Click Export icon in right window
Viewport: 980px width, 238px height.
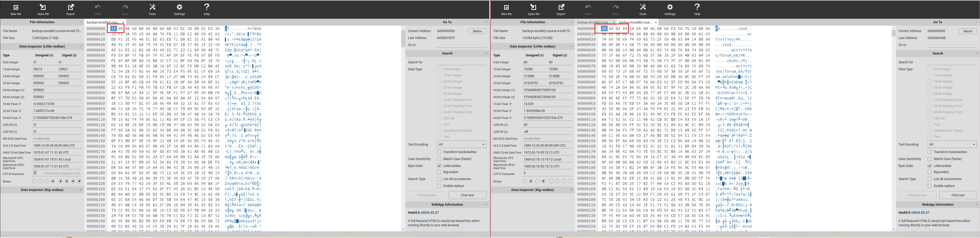point(561,7)
